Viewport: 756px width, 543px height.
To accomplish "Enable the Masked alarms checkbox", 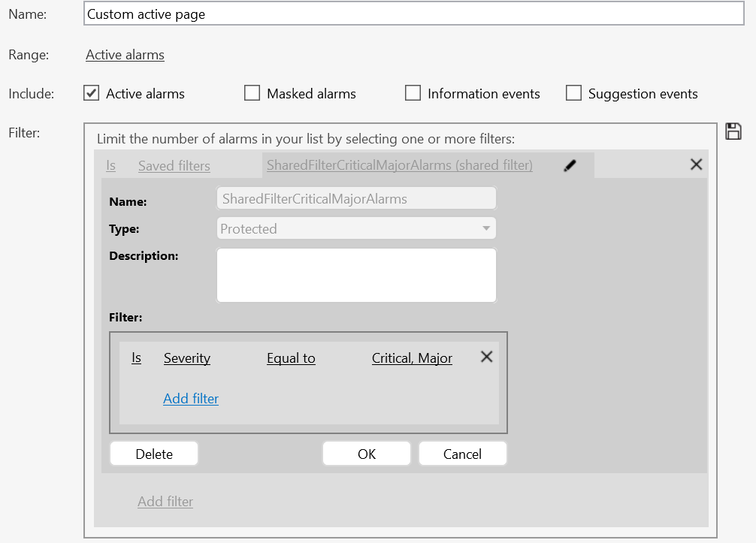I will [x=253, y=93].
